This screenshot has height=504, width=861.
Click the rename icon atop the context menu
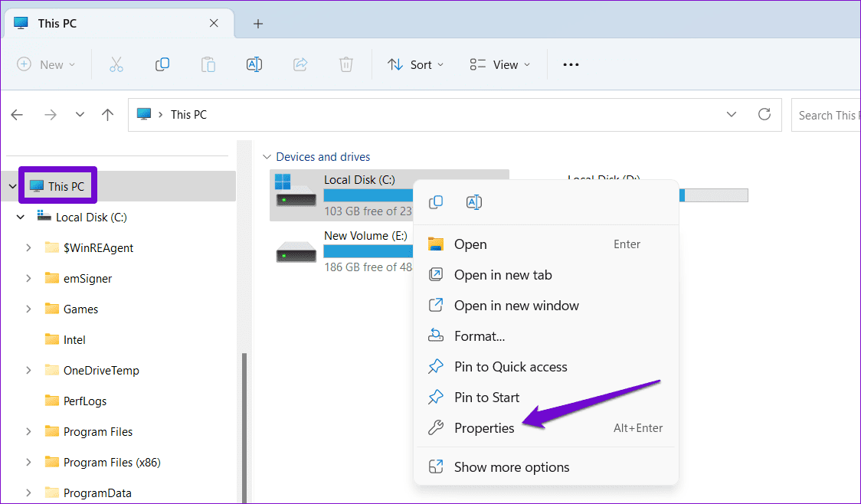(473, 202)
